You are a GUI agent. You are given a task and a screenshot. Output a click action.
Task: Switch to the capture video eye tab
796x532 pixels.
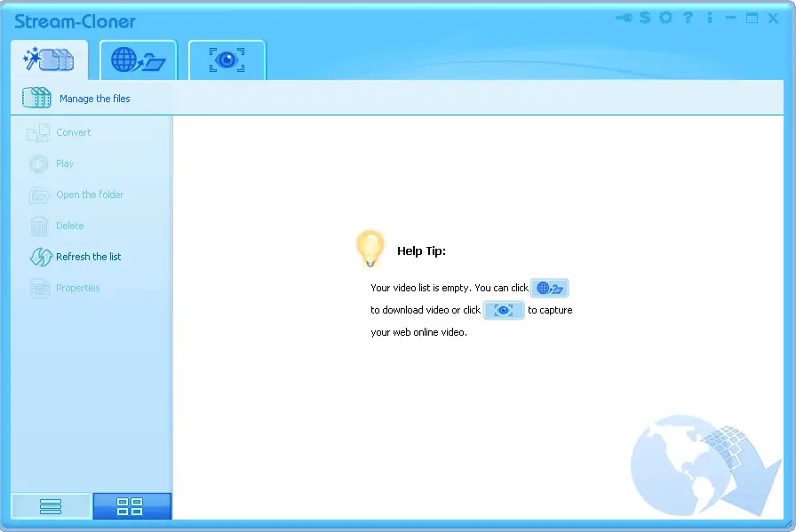(x=227, y=60)
